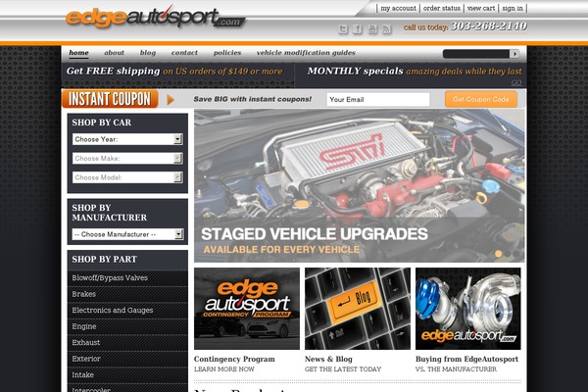588x392 pixels.
Task: Click the search submit arrow button
Action: point(514,54)
